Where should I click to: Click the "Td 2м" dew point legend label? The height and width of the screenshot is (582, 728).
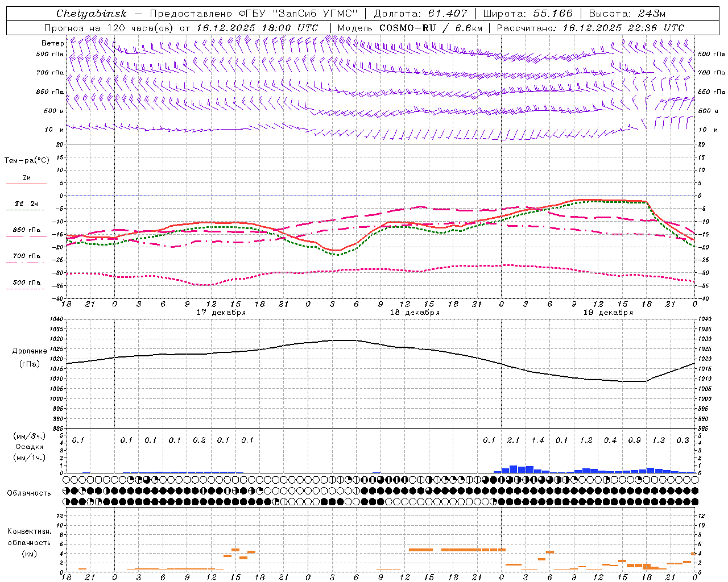click(x=26, y=203)
